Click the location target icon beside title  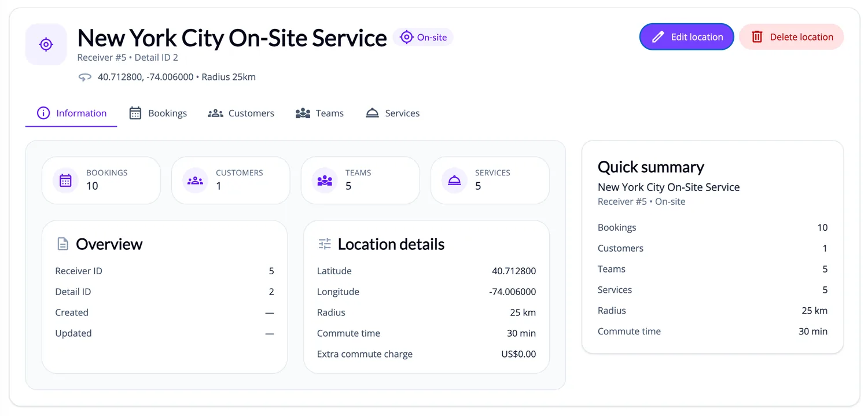pyautogui.click(x=46, y=44)
